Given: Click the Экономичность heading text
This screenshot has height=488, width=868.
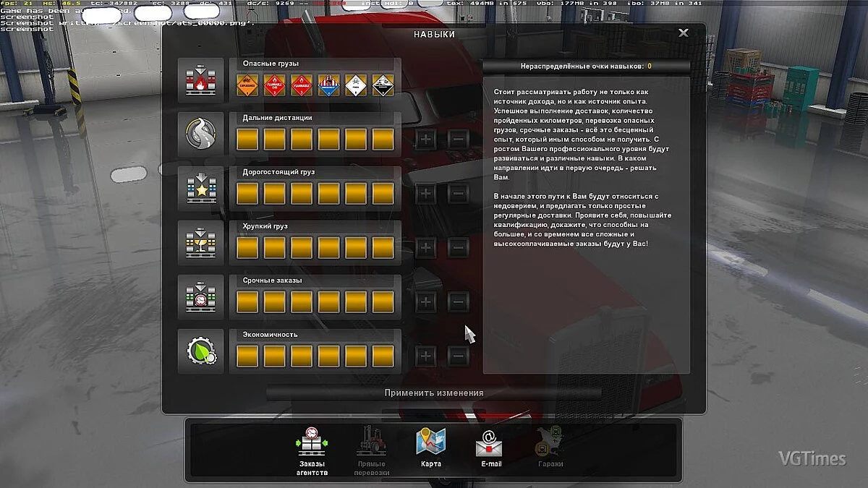Looking at the screenshot, I should tap(270, 335).
